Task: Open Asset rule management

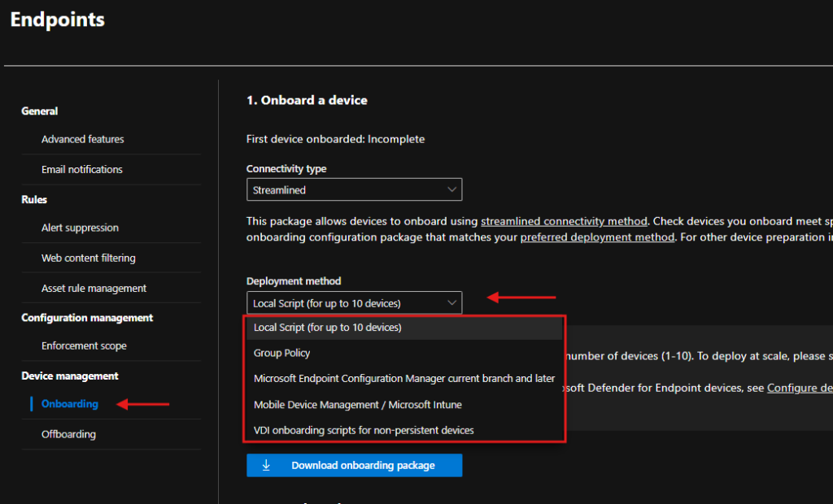Action: click(x=94, y=289)
